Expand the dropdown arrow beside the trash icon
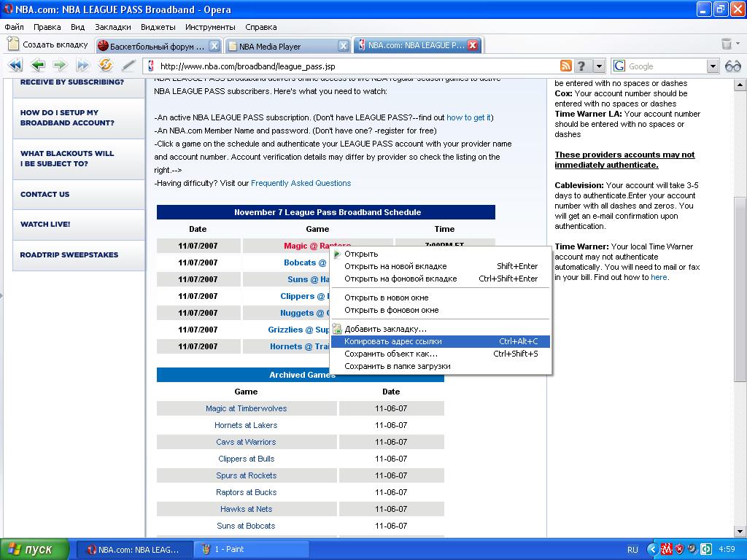 click(x=738, y=44)
